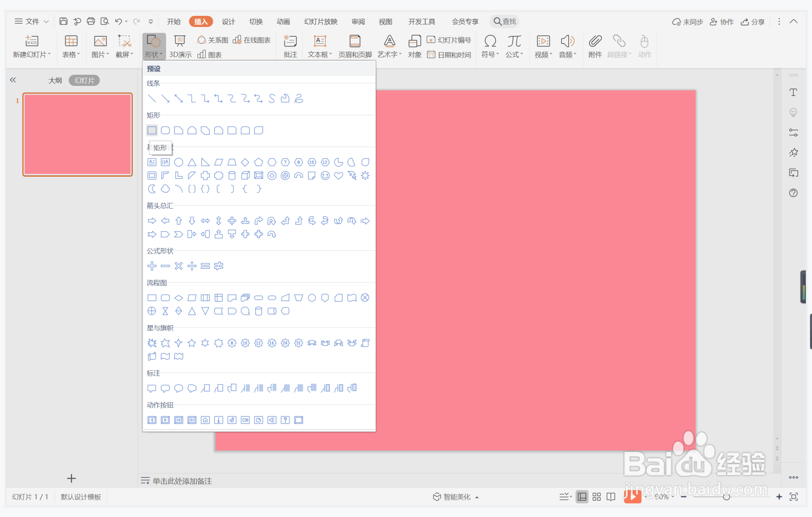Undo the last action
The height and width of the screenshot is (517, 812).
pos(119,21)
